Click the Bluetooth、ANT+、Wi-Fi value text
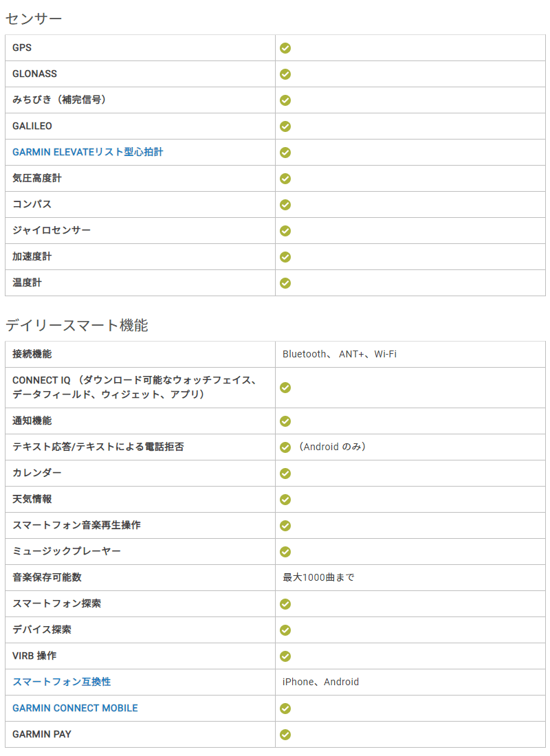550x756 pixels. pos(340,354)
